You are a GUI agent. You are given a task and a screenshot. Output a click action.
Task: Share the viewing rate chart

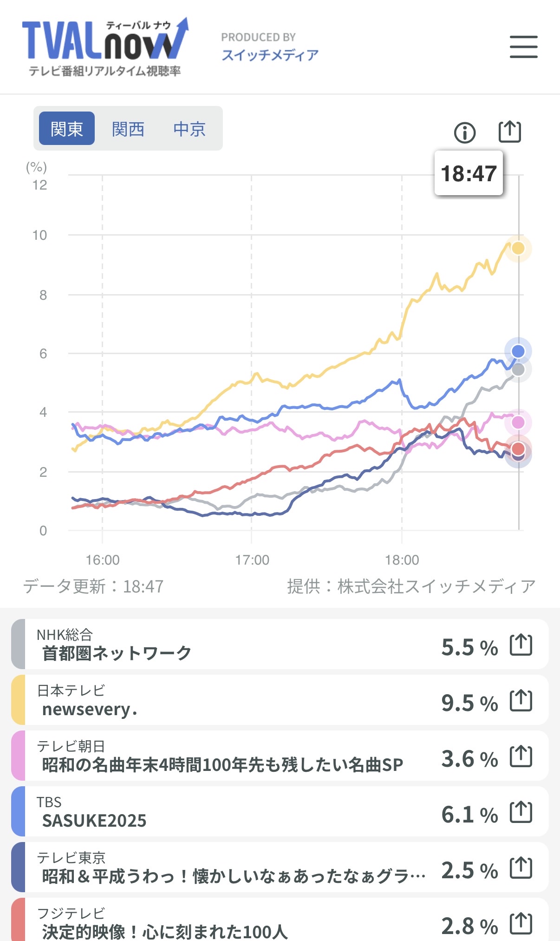click(x=509, y=132)
